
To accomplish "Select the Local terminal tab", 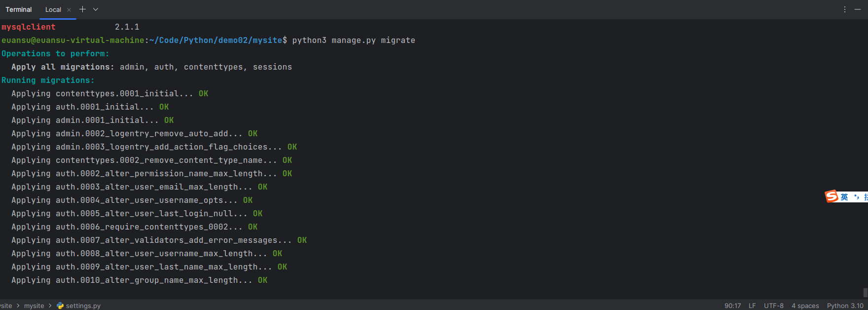I will (53, 10).
